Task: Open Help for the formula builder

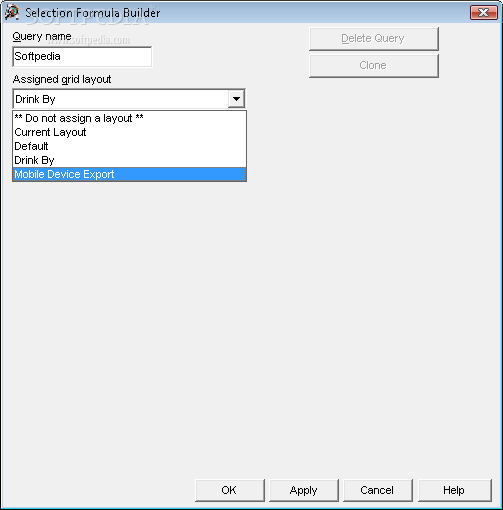Action: click(455, 490)
